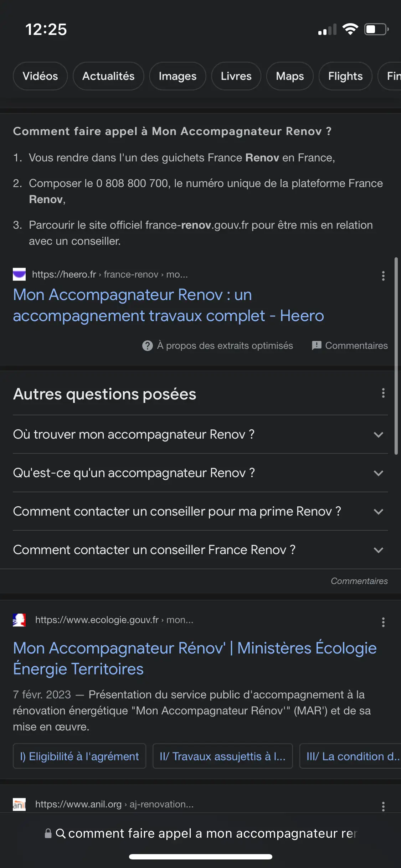Open the Ministères Écologie Énergie Territoires result

pyautogui.click(x=195, y=658)
